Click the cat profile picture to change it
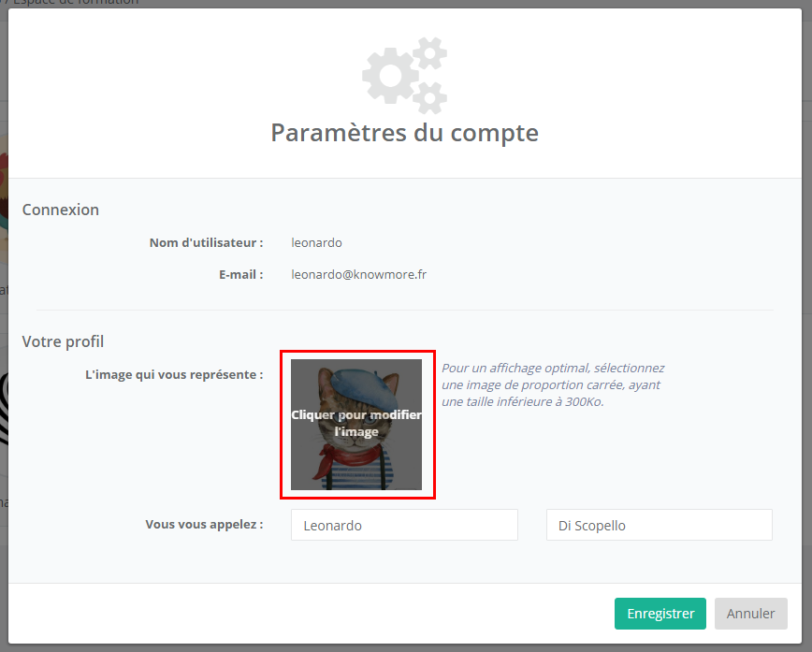 coord(356,424)
